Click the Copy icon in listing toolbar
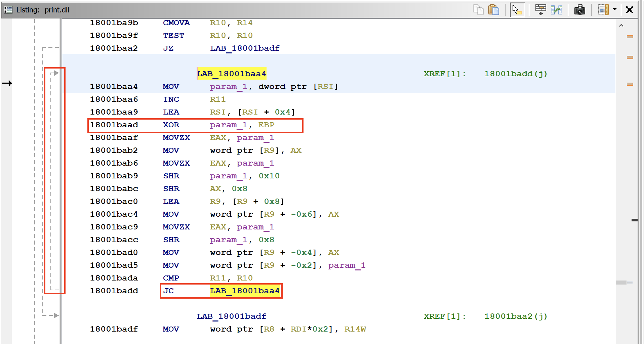 478,10
